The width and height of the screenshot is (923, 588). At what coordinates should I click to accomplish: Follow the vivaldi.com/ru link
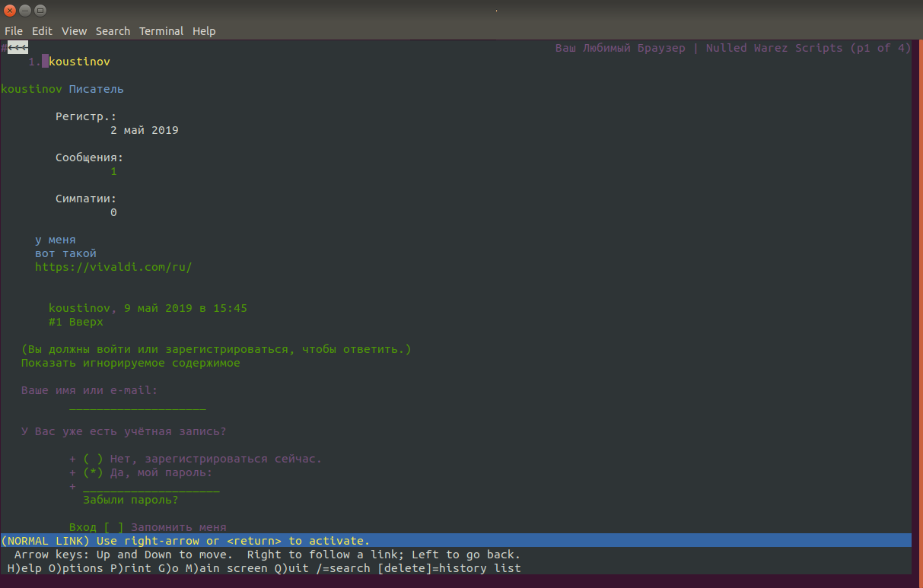point(113,267)
